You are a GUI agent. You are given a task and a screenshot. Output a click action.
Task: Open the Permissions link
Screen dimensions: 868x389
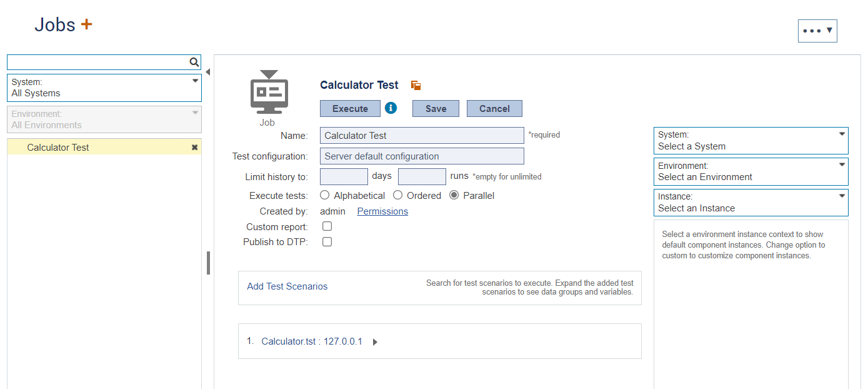click(382, 211)
